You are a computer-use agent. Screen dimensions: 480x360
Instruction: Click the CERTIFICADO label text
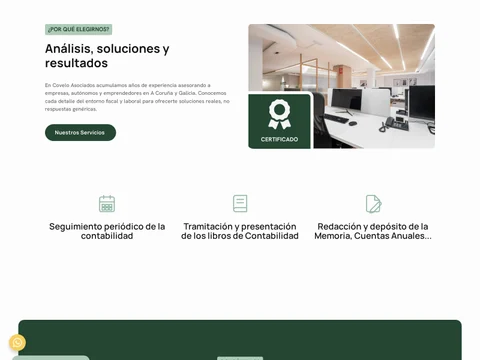[279, 139]
